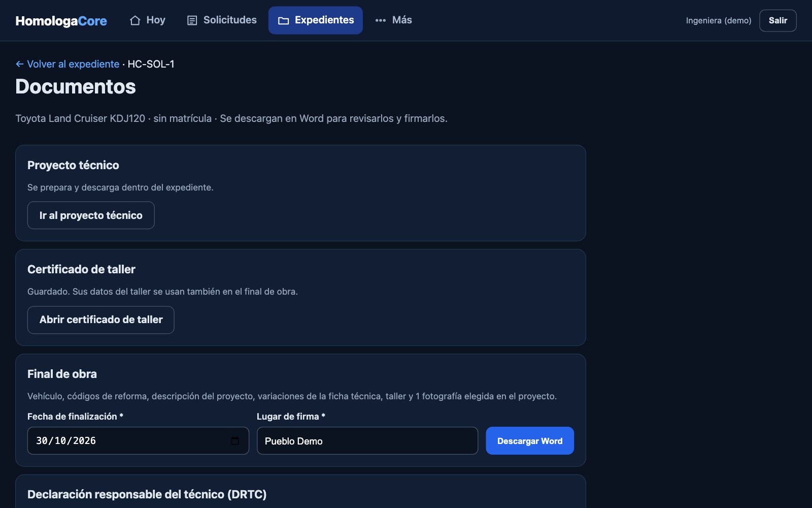The height and width of the screenshot is (508, 812).
Task: Click the Ingeniera (demo) user label
Action: [x=719, y=20]
